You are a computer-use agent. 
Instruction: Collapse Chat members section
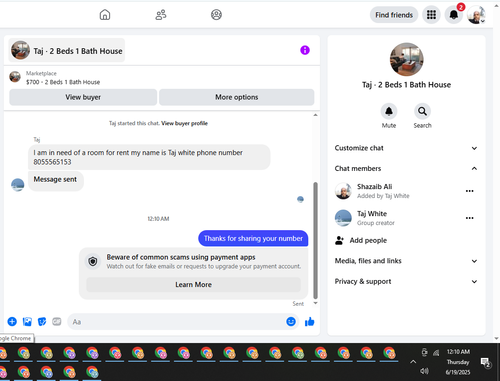click(x=406, y=168)
